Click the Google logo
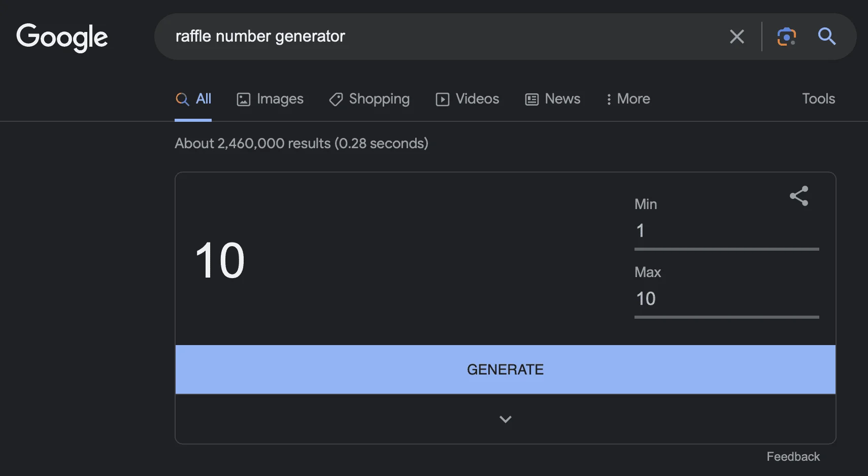Viewport: 868px width, 476px height. coord(62,37)
